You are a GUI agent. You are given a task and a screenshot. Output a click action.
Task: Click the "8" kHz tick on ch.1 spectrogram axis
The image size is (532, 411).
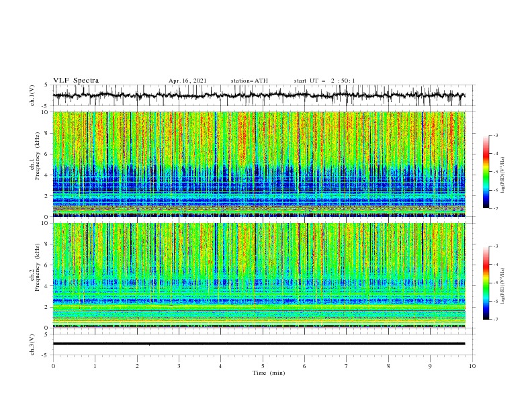(x=47, y=133)
